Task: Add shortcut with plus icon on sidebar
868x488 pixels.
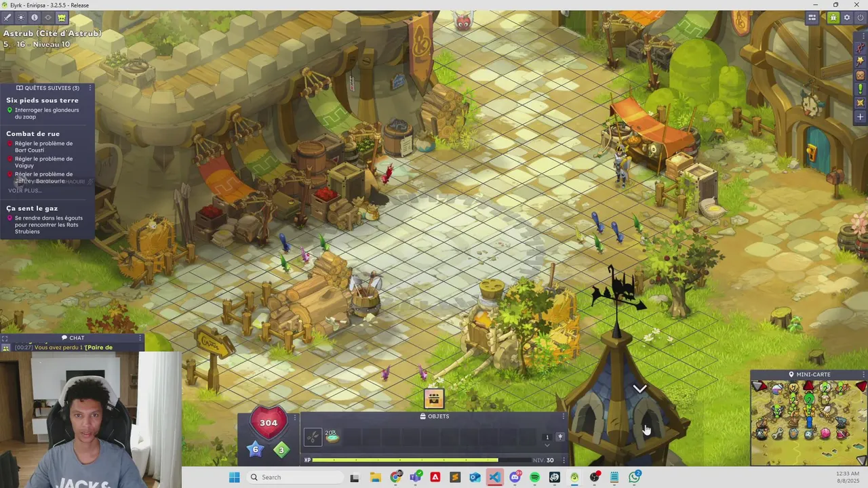Action: 860,117
